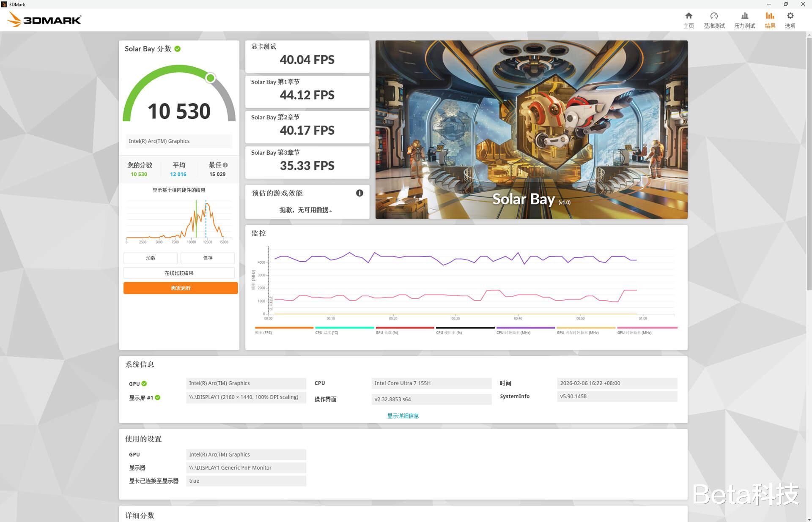Screen dimensions: 812x522
Task: Open the Options (选项) gear icon
Action: point(790,16)
